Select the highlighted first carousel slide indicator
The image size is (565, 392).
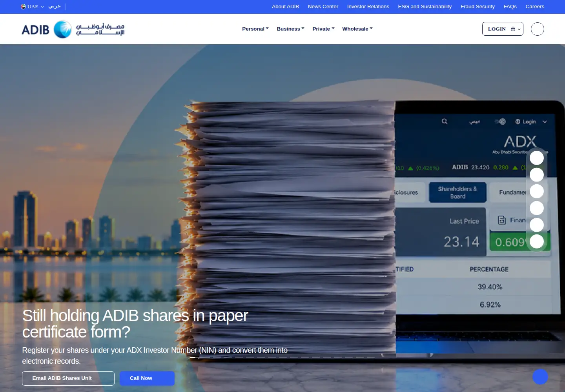(x=193, y=357)
